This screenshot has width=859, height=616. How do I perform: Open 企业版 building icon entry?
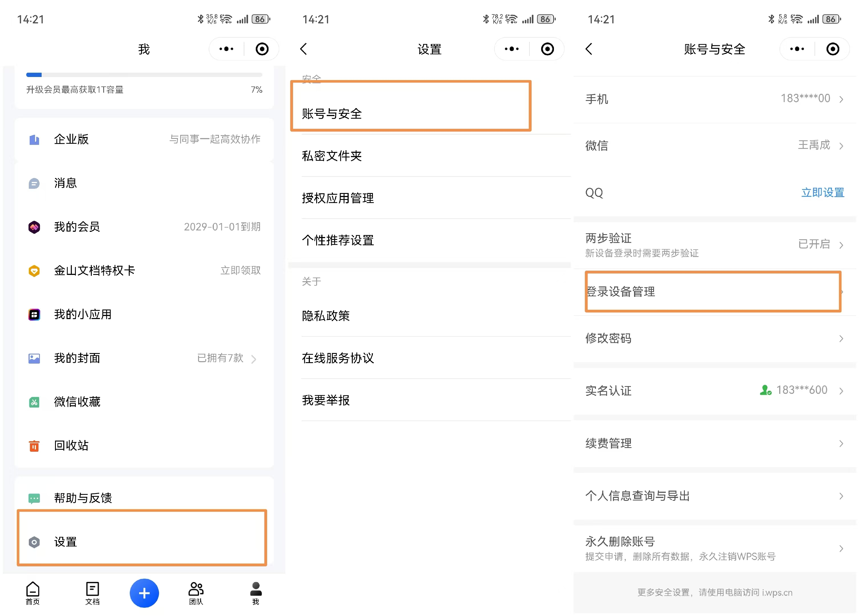(34, 140)
